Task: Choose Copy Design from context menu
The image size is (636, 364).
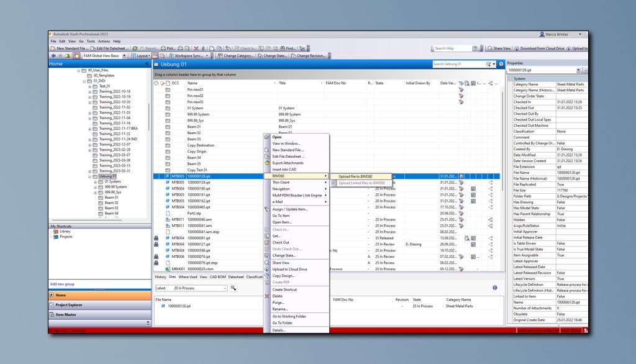Action: [283, 275]
